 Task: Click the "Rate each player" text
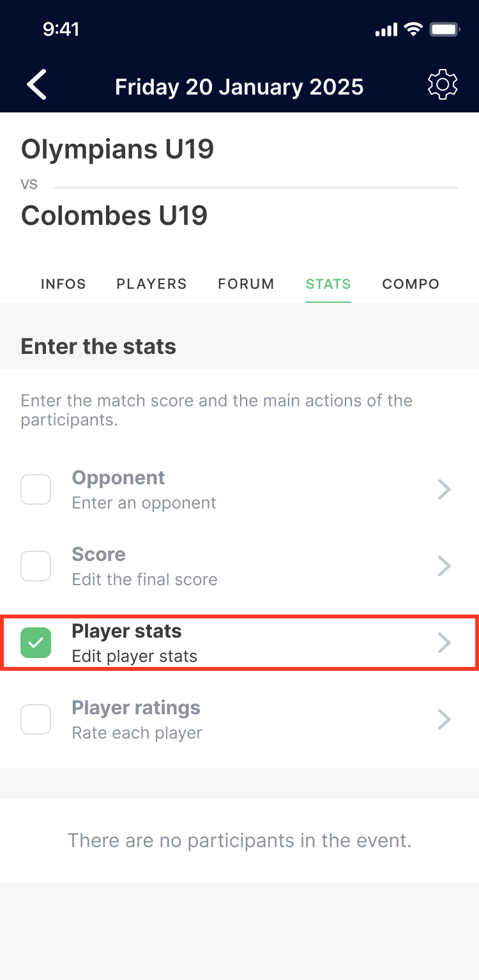(137, 733)
